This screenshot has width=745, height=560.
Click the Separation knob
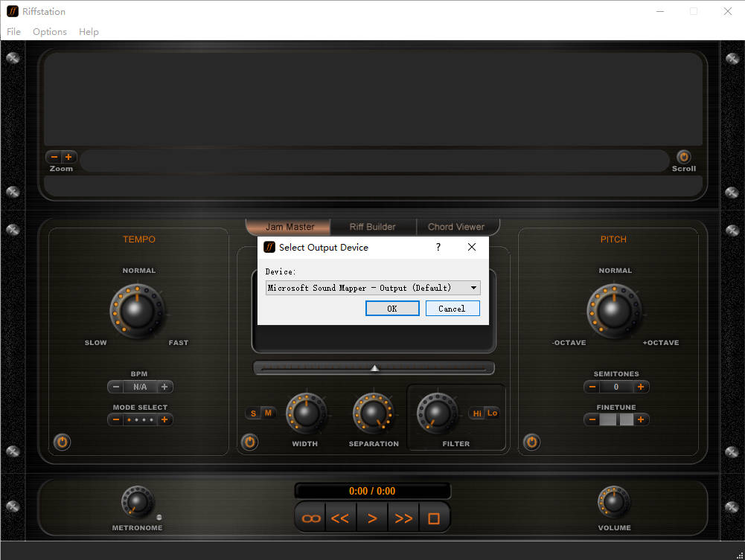pos(373,413)
